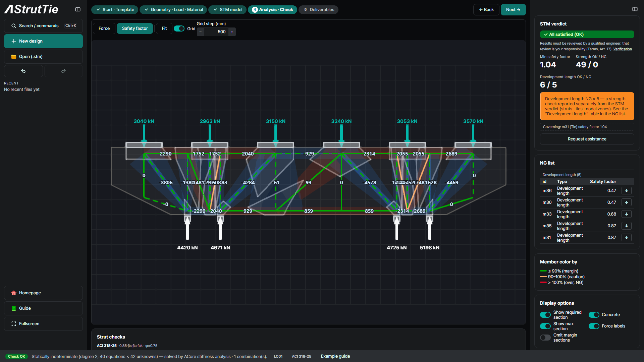Start a New design
The height and width of the screenshot is (362, 644).
43,41
